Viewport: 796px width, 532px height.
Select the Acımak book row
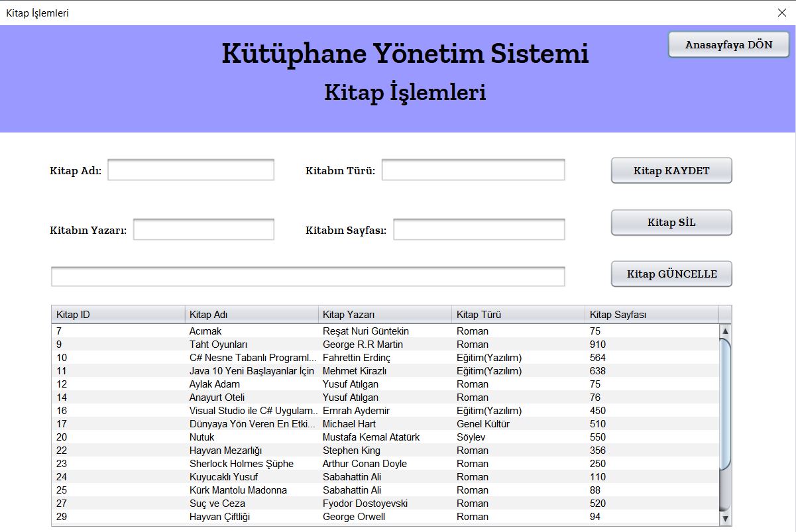click(385, 331)
